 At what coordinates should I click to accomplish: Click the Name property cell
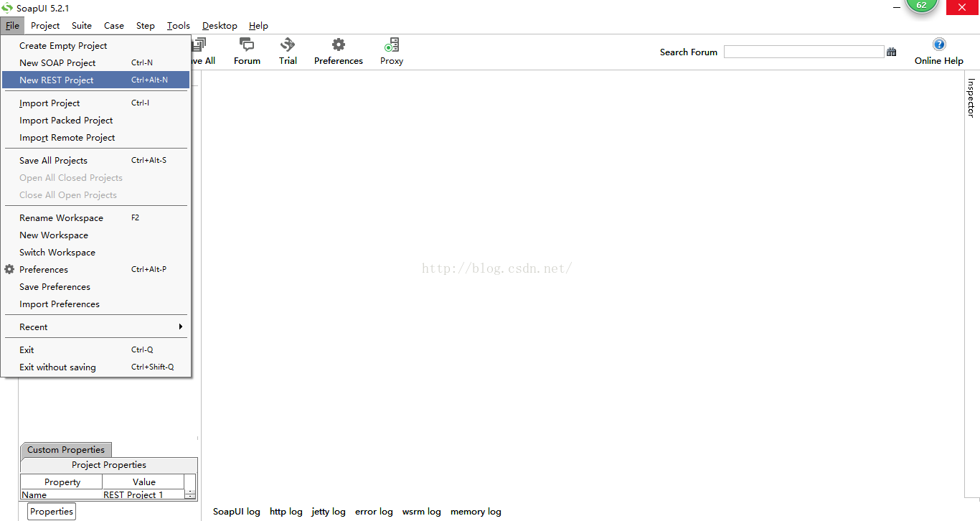click(62, 494)
